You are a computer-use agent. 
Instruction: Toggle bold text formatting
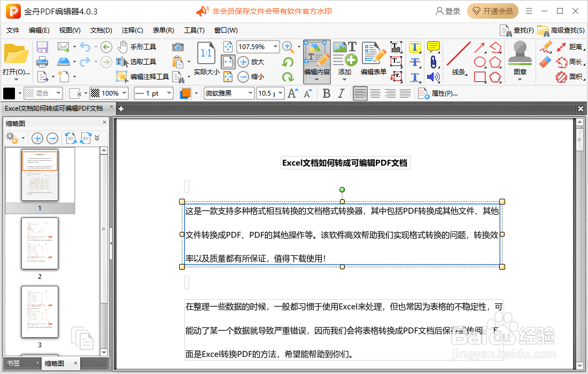[327, 93]
